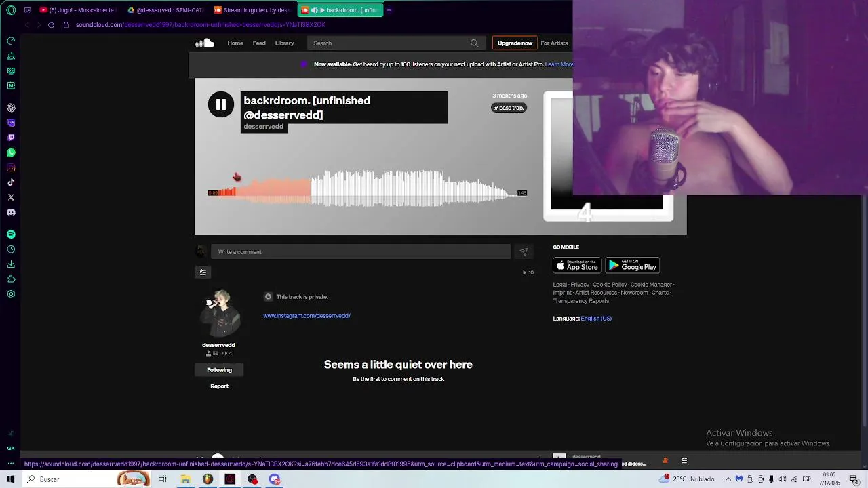Screen dimensions: 868x488
Task: Open www.instagram.com/desserrvedd/ link
Action: [x=307, y=316]
